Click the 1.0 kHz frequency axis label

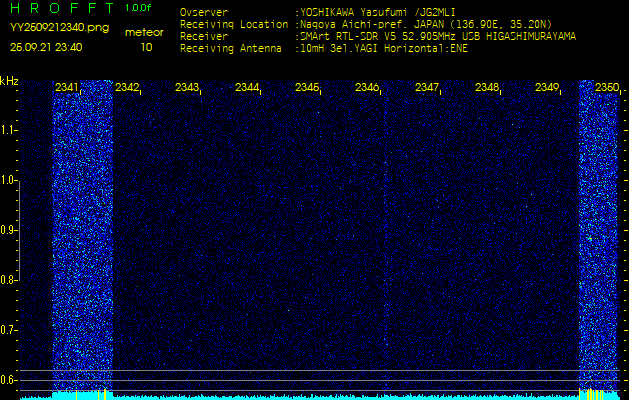click(10, 180)
